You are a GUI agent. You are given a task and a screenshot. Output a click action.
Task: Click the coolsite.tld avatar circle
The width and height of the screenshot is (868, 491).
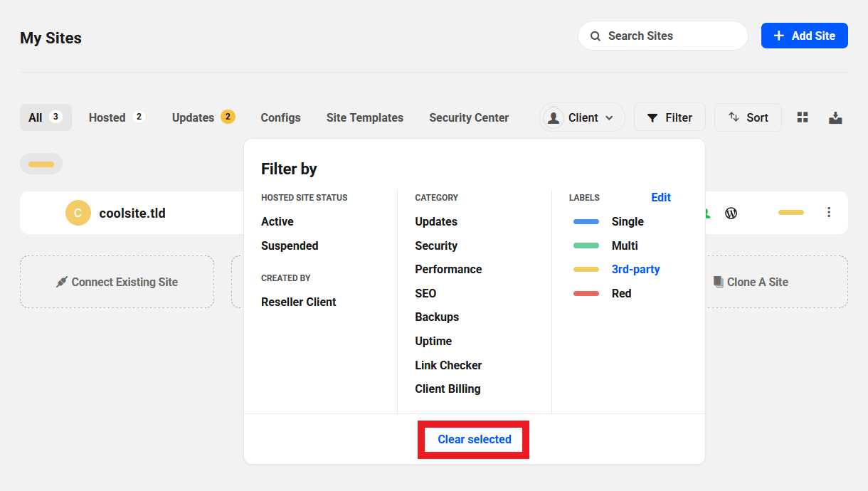coord(78,213)
